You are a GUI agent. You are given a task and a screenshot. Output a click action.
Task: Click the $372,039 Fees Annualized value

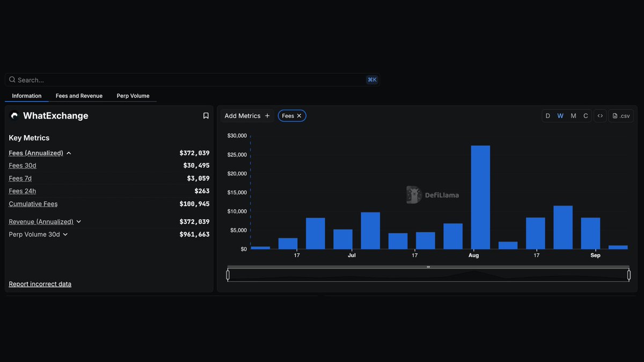coord(194,153)
